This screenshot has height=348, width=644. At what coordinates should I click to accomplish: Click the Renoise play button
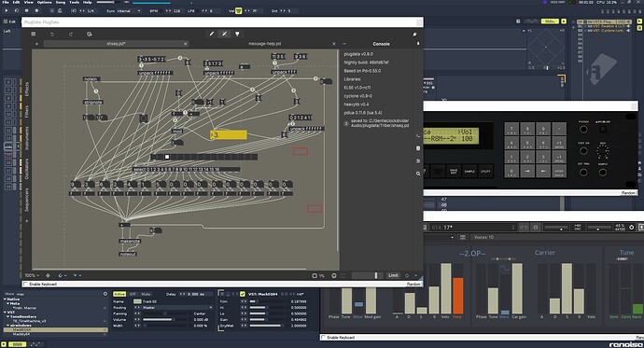click(7, 10)
